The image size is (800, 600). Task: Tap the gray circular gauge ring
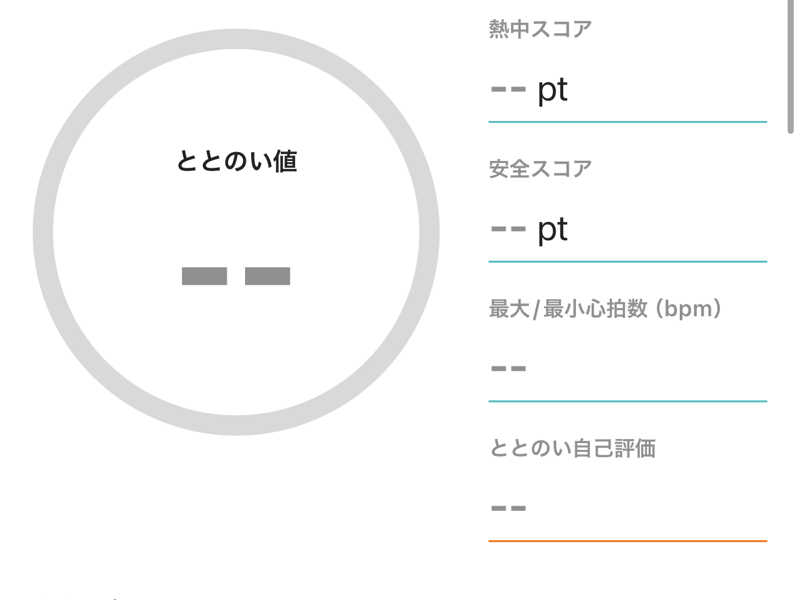point(43,232)
